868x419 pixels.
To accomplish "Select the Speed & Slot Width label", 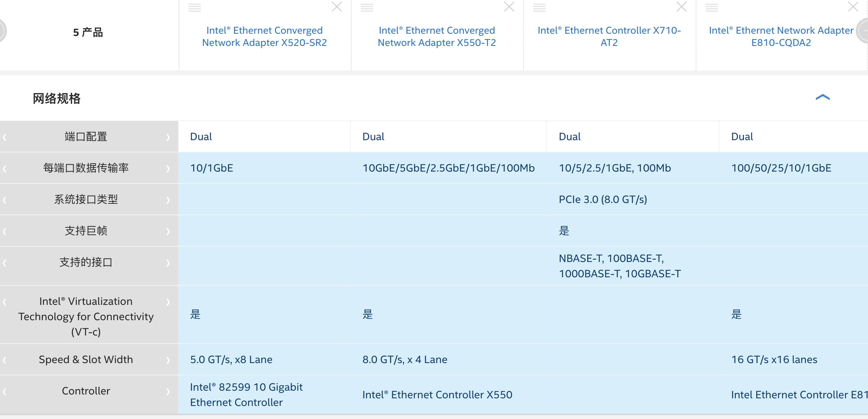I will pos(86,360).
